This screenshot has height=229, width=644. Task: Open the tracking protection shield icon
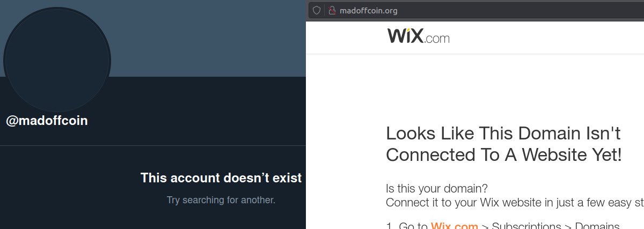(317, 10)
